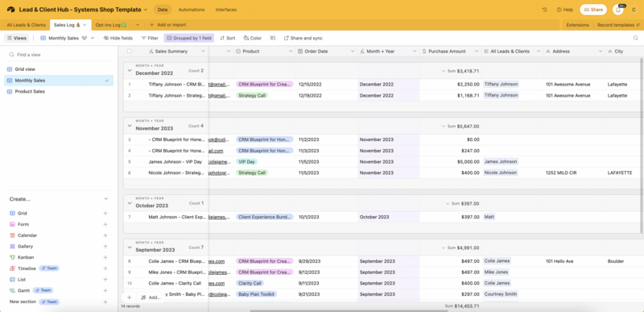
Task: Tick the select-all checkbox in header row
Action: click(130, 52)
